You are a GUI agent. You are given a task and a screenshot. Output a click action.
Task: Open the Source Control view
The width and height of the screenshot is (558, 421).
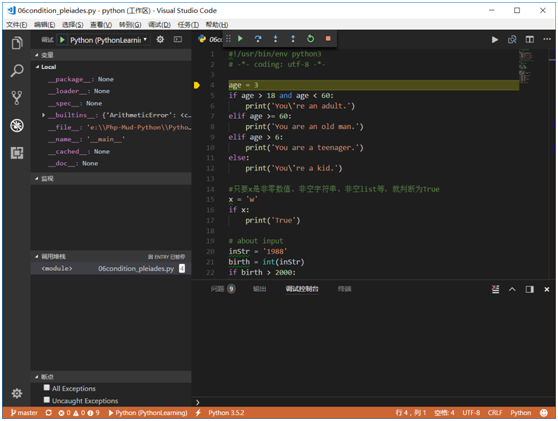tap(17, 98)
